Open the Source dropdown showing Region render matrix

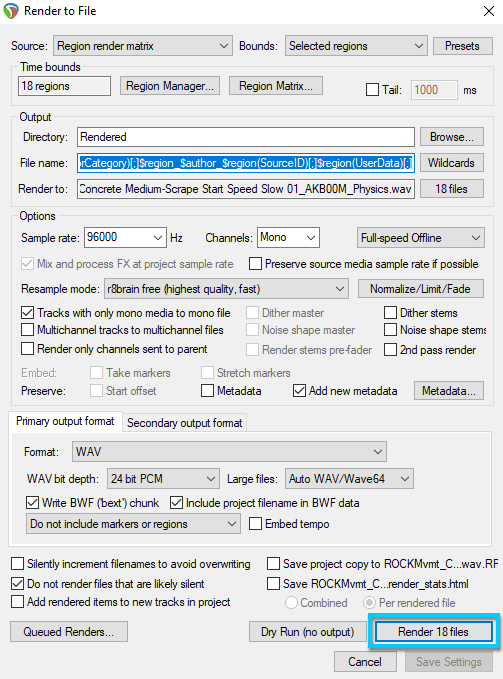pyautogui.click(x=143, y=46)
